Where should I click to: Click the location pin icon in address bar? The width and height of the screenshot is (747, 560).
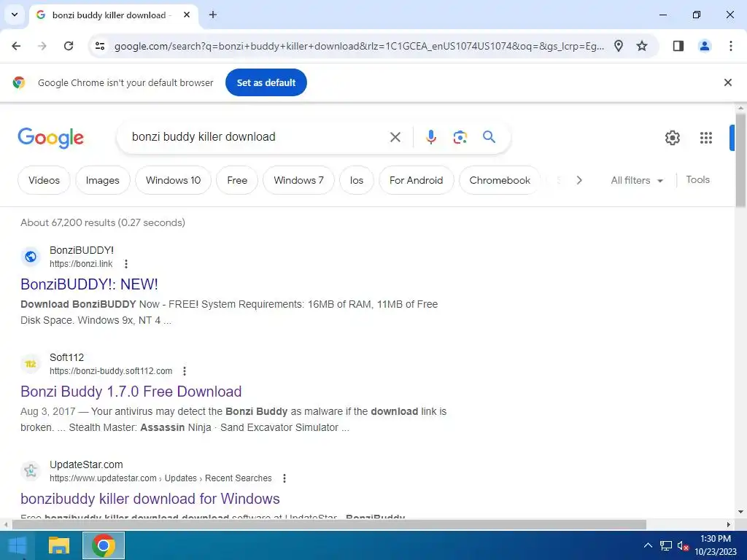[619, 46]
